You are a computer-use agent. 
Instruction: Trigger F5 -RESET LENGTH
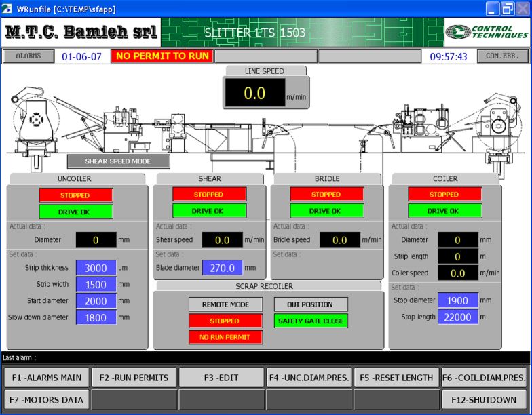tap(396, 377)
